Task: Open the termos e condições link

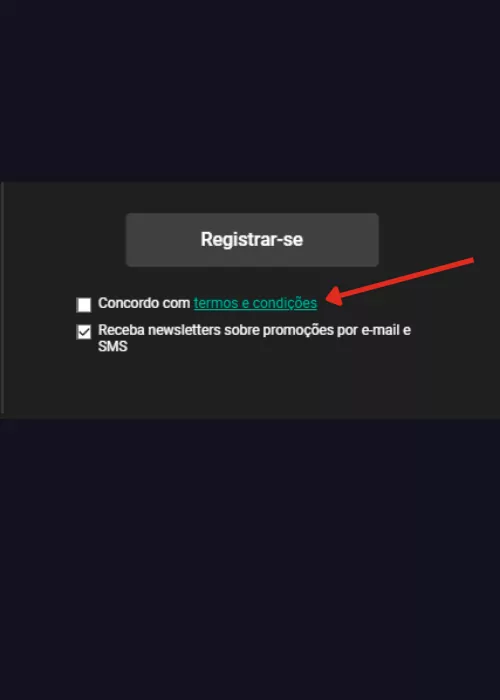Action: coord(255,303)
